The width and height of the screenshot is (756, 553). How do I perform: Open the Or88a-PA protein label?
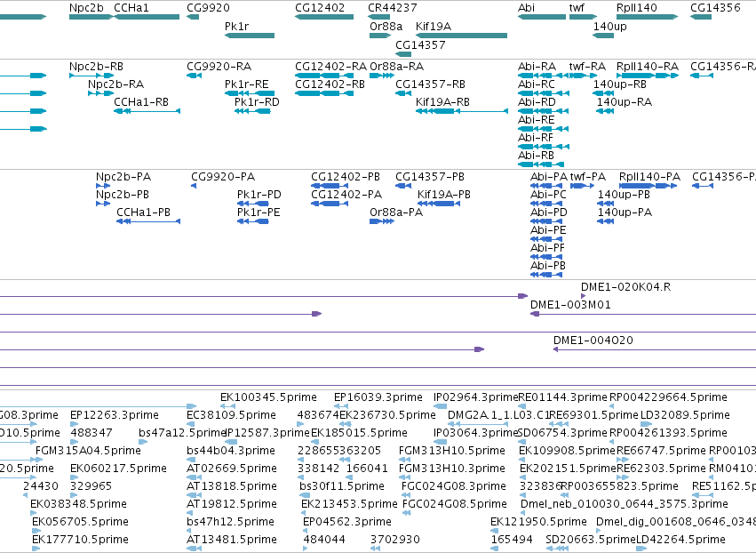click(x=396, y=212)
